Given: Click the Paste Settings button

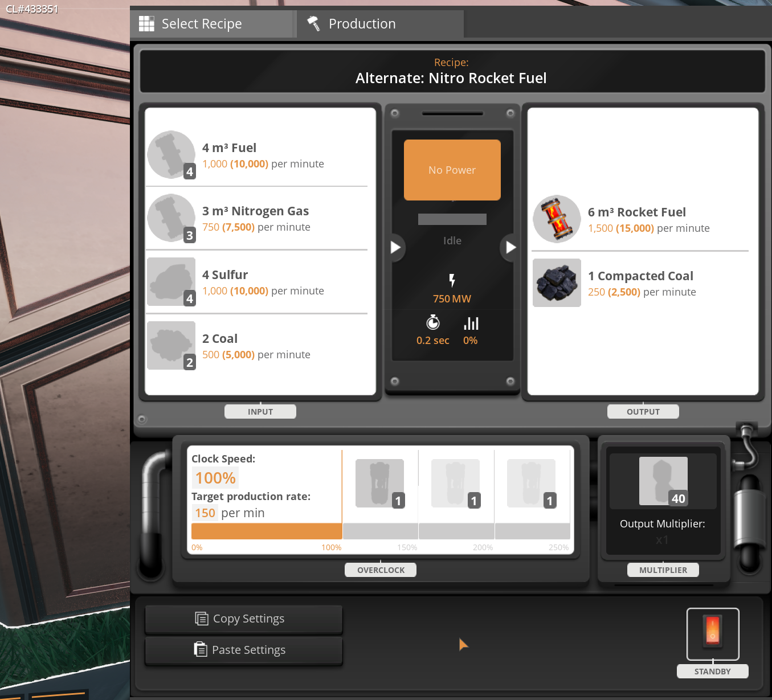Looking at the screenshot, I should [x=244, y=650].
